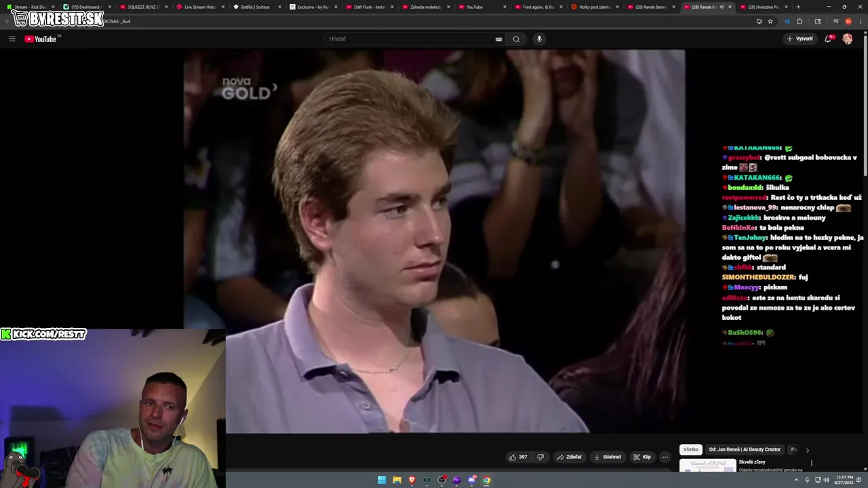
Task: Like the video showing 397 likes
Action: click(518, 457)
